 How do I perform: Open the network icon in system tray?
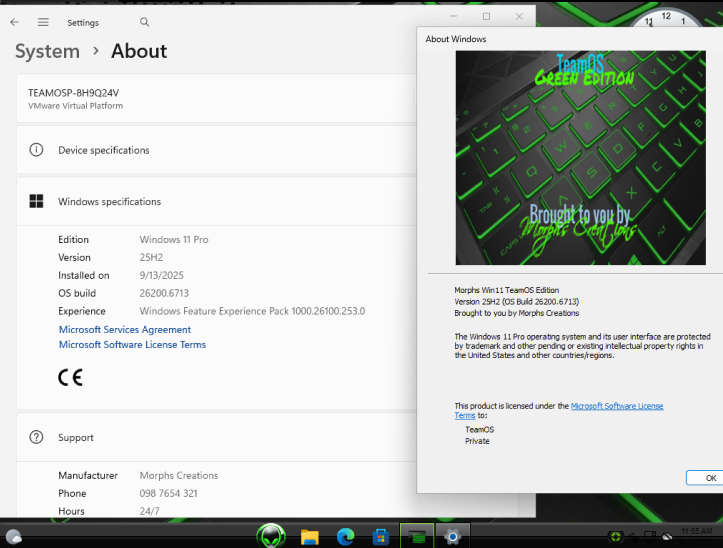click(x=650, y=537)
